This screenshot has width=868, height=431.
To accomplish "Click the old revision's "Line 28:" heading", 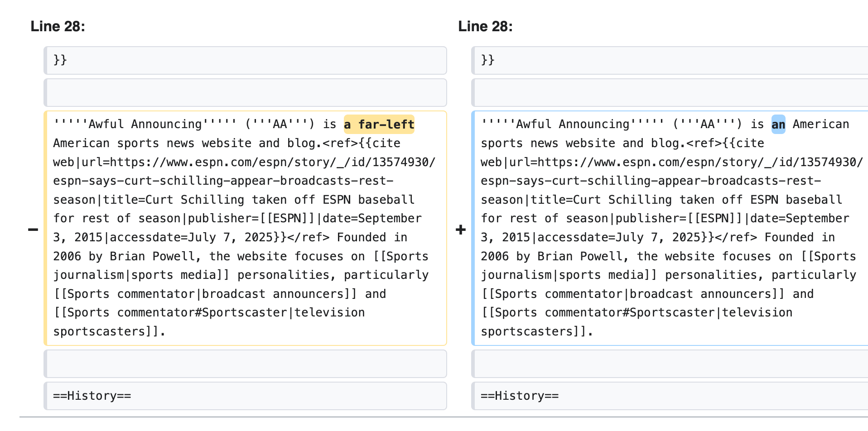I will point(58,26).
